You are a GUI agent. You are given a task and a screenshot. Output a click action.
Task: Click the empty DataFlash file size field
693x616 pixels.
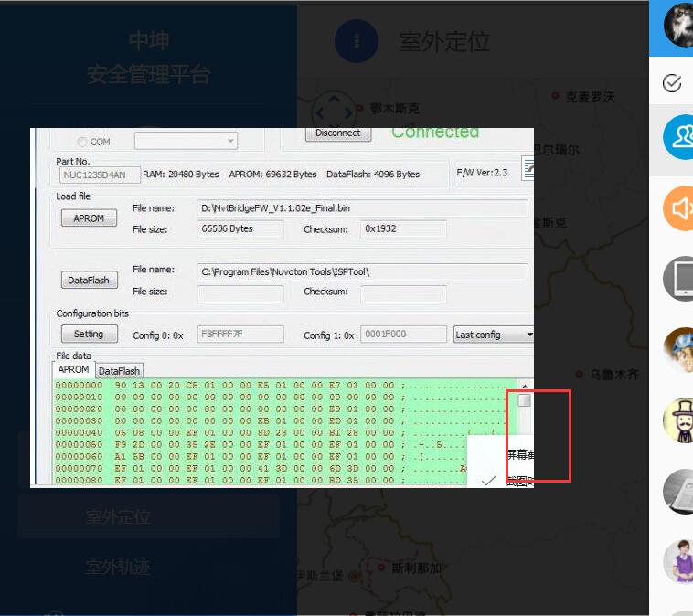(240, 294)
